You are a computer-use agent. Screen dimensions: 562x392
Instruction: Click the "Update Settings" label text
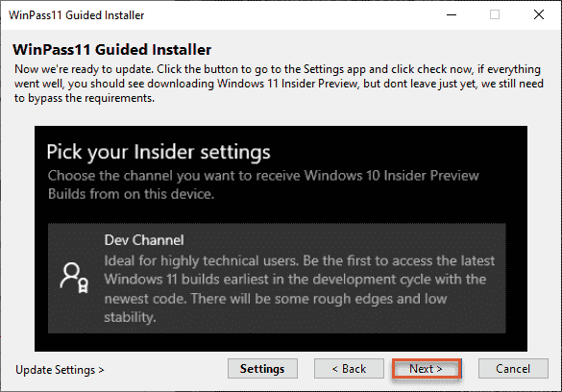(56, 370)
